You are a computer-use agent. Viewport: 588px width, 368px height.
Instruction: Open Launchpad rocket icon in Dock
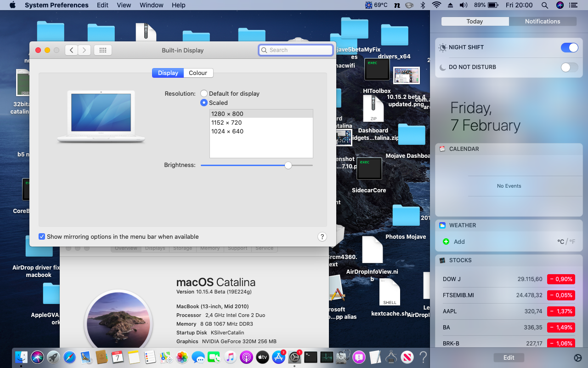point(53,356)
